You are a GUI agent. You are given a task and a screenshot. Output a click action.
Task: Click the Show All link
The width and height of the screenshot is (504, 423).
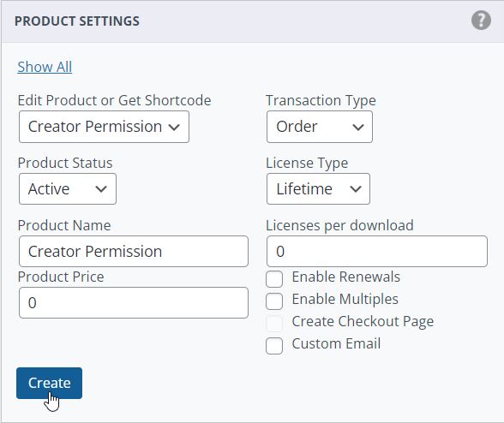pos(45,67)
